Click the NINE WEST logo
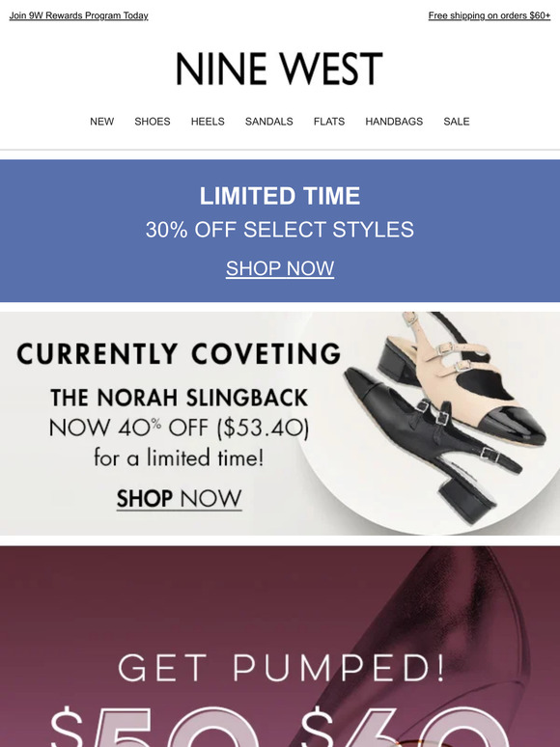560x747 pixels. tap(280, 69)
